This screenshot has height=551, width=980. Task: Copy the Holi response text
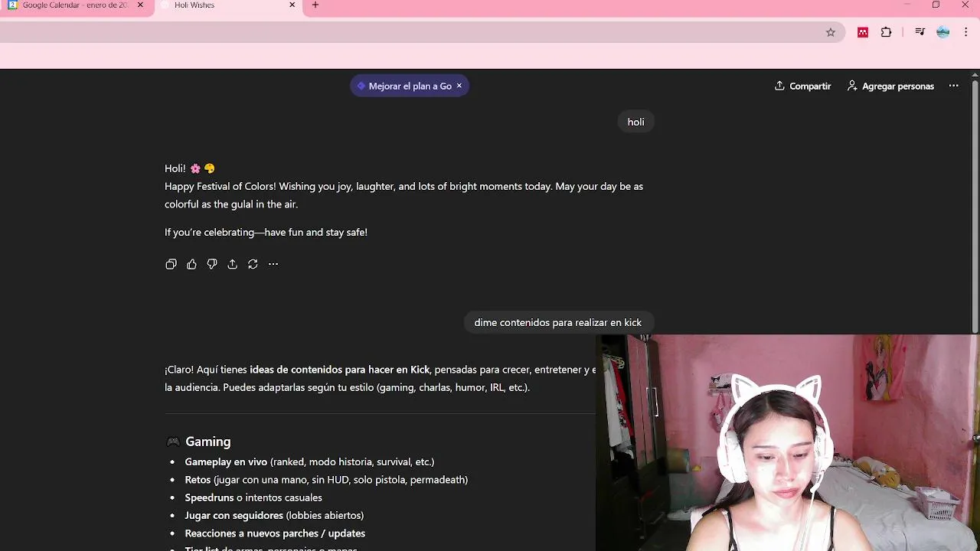pyautogui.click(x=171, y=264)
